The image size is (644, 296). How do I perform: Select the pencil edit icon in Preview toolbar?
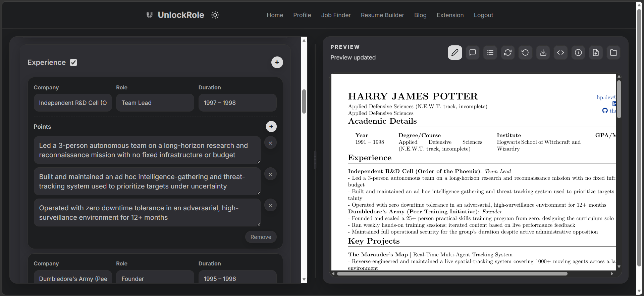[x=455, y=52]
